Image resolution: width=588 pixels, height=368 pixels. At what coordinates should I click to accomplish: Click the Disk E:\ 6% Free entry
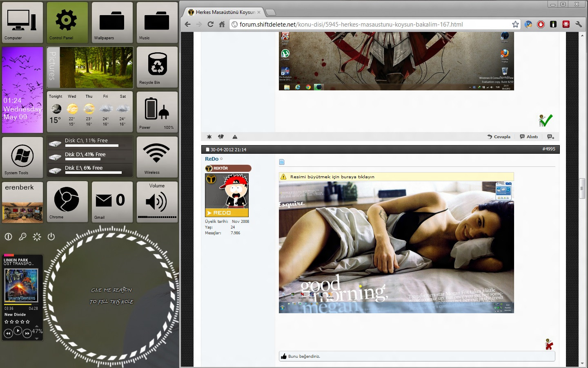(90, 170)
